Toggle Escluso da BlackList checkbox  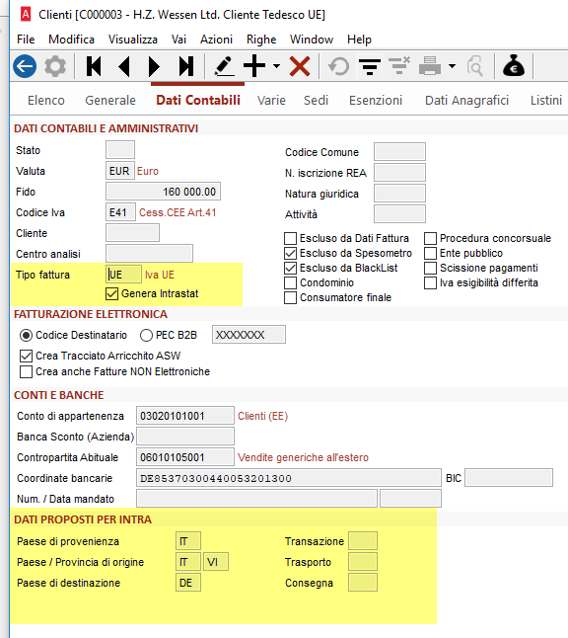pyautogui.click(x=290, y=268)
